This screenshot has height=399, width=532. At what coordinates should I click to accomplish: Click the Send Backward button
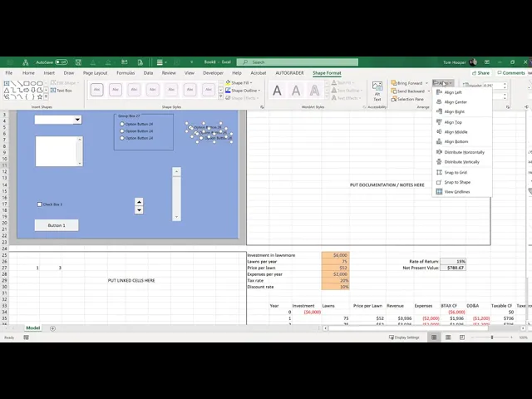click(408, 91)
